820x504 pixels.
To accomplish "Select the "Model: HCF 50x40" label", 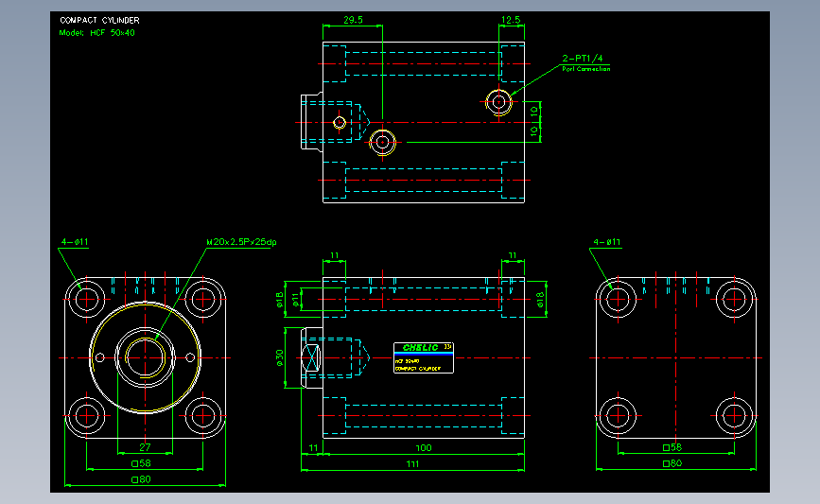I will 96,33.
